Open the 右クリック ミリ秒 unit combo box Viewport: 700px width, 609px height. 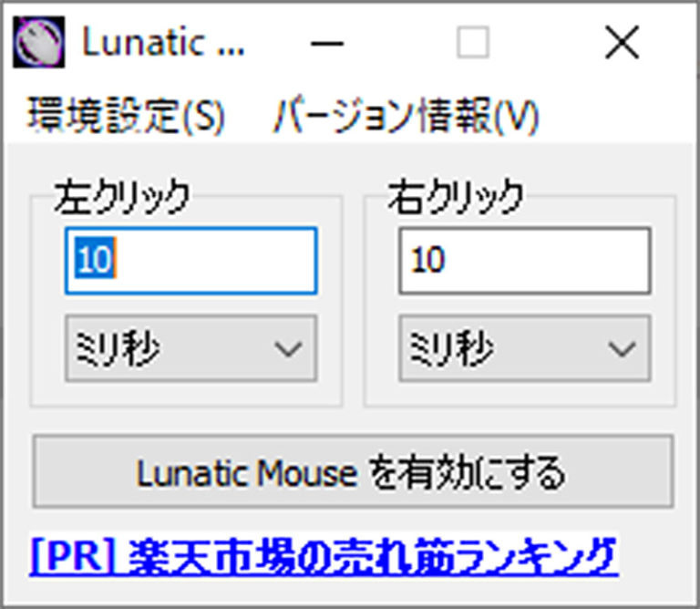point(524,348)
